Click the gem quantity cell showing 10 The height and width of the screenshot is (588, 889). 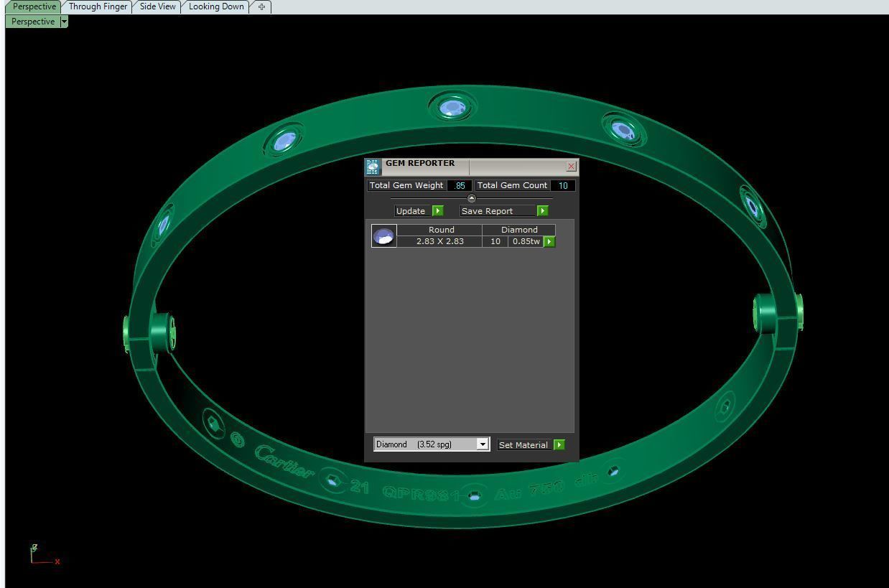coord(495,241)
